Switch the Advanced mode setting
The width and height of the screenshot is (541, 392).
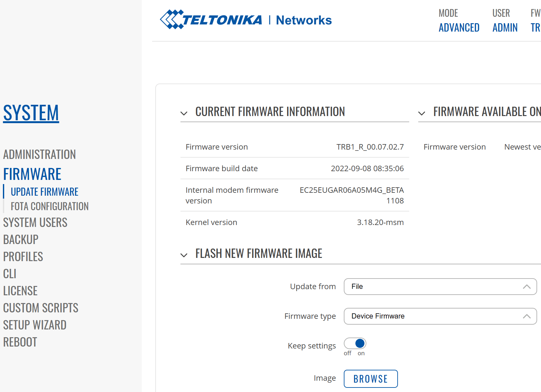[x=459, y=28]
